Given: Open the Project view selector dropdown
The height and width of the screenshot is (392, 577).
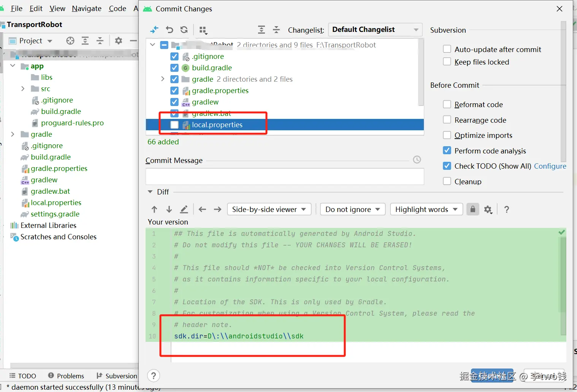Looking at the screenshot, I should [x=30, y=41].
